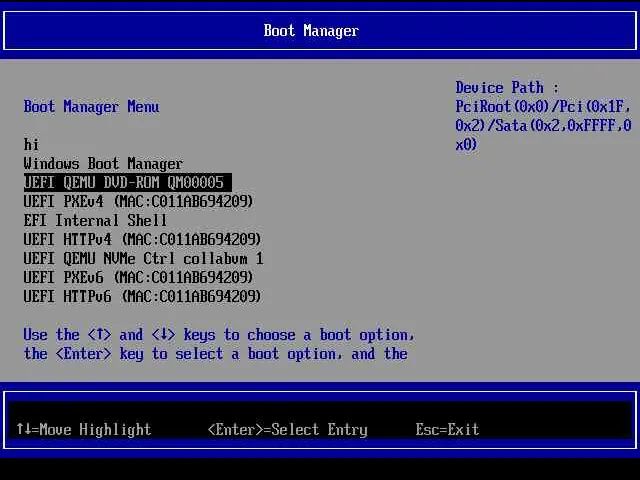The width and height of the screenshot is (640, 480).
Task: Open EFI Internal Shell entry
Action: coord(95,220)
